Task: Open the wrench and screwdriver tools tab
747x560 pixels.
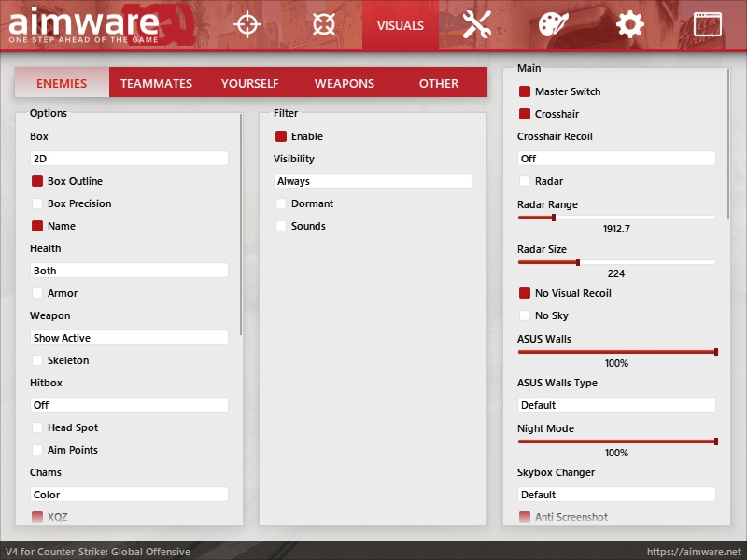Action: tap(477, 24)
